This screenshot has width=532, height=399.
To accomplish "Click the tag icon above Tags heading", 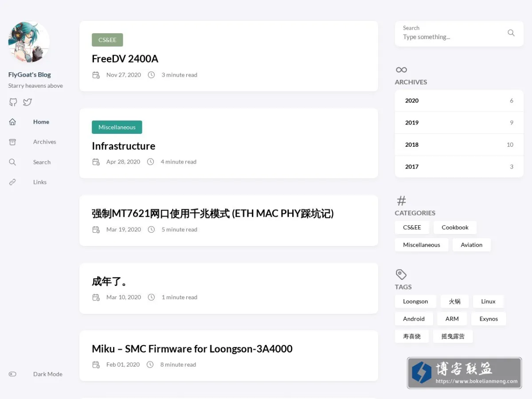I will 401,274.
